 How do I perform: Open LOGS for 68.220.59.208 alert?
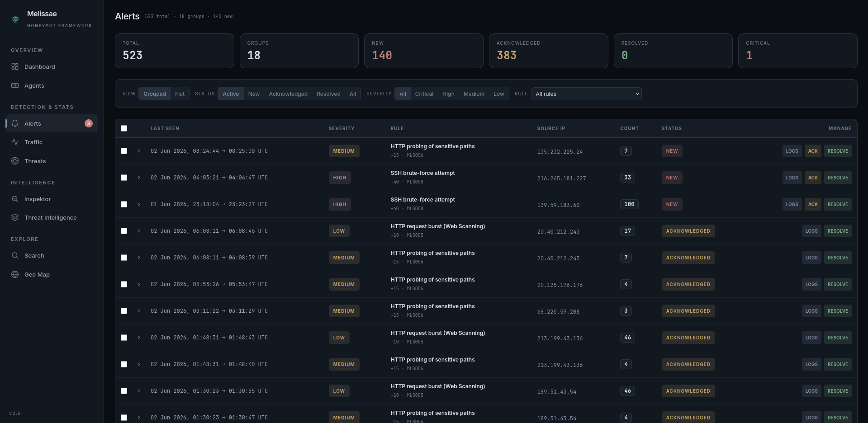click(811, 311)
